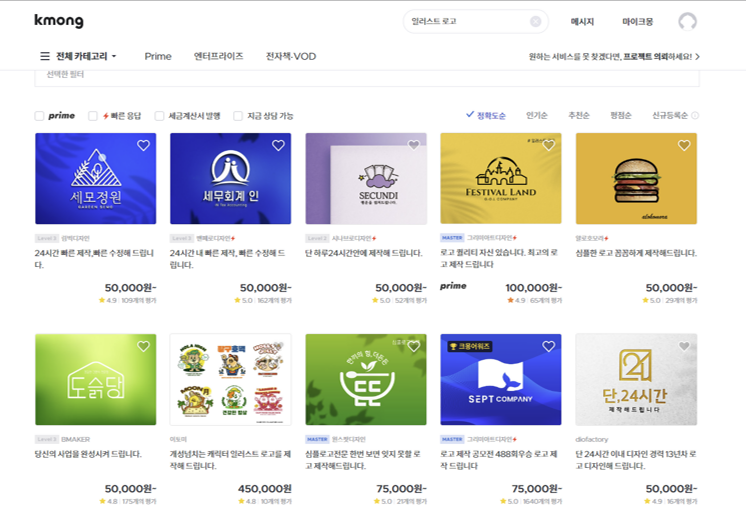Open the 전자책·VOD menu item
This screenshot has width=746, height=514.
pos(291,56)
